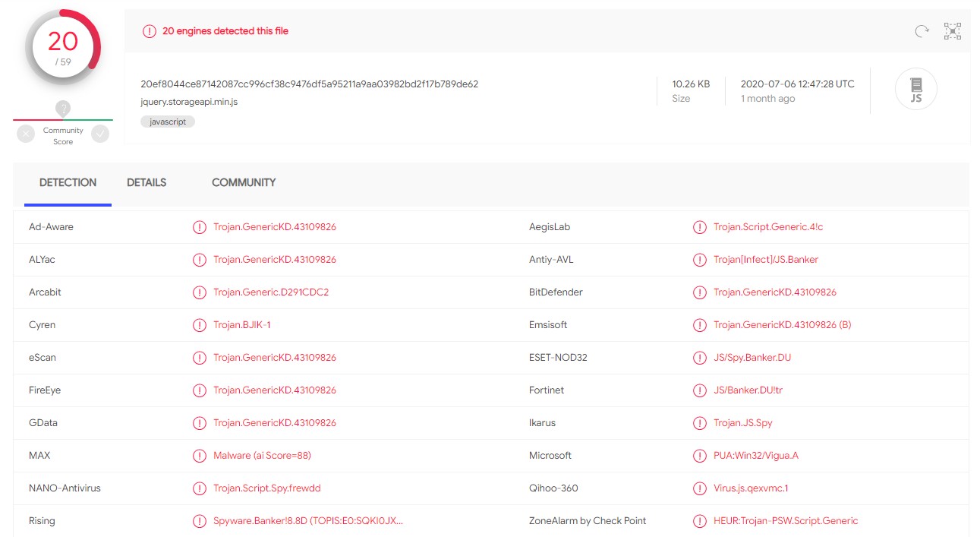Vote harmless with the checkmark community button
The width and height of the screenshot is (980, 537).
(100, 134)
